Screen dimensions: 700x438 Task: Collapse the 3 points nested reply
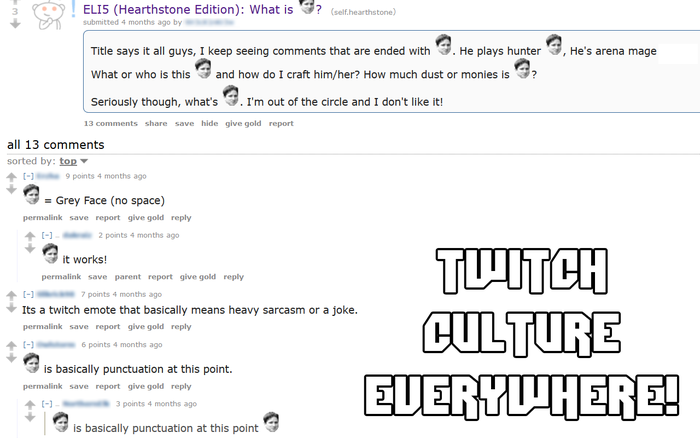(47, 404)
